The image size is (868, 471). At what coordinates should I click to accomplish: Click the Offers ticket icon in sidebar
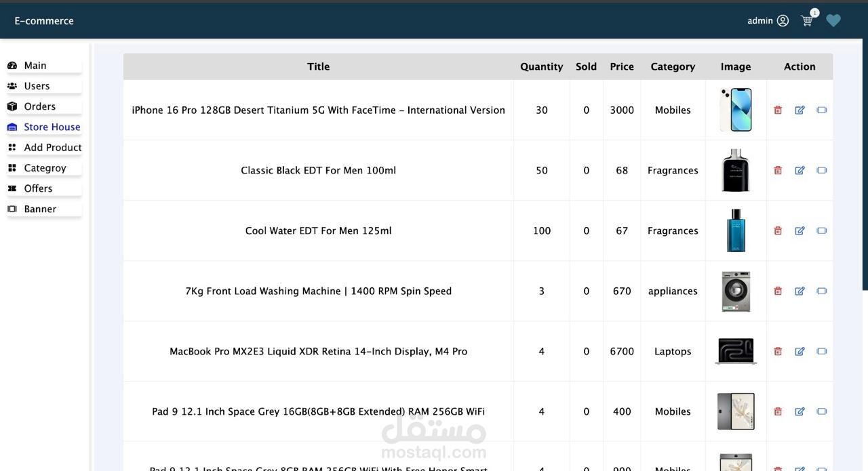click(12, 188)
